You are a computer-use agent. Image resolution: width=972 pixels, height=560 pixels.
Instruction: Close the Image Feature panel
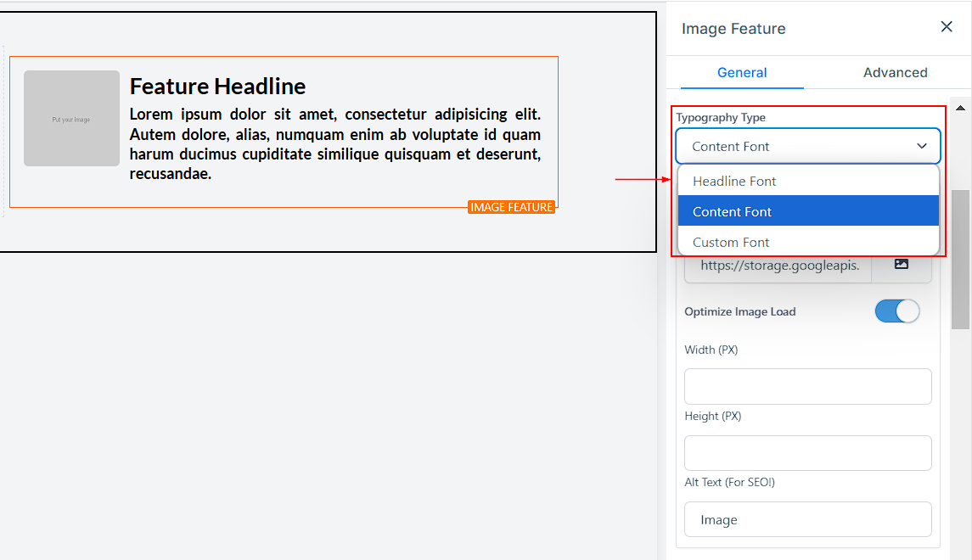(947, 27)
